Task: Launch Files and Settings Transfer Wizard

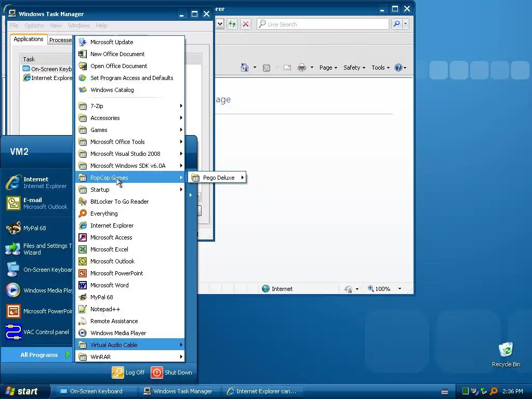Action: pyautogui.click(x=37, y=249)
